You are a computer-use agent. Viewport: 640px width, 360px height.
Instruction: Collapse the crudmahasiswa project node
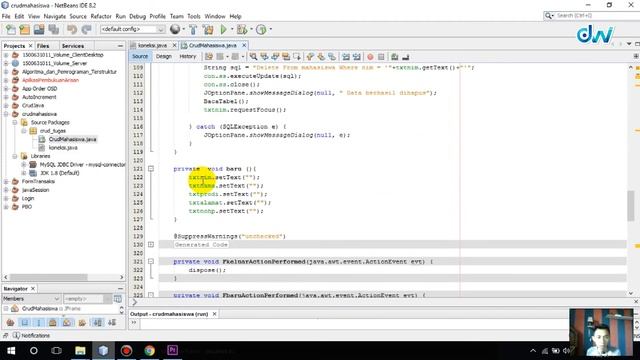point(6,114)
